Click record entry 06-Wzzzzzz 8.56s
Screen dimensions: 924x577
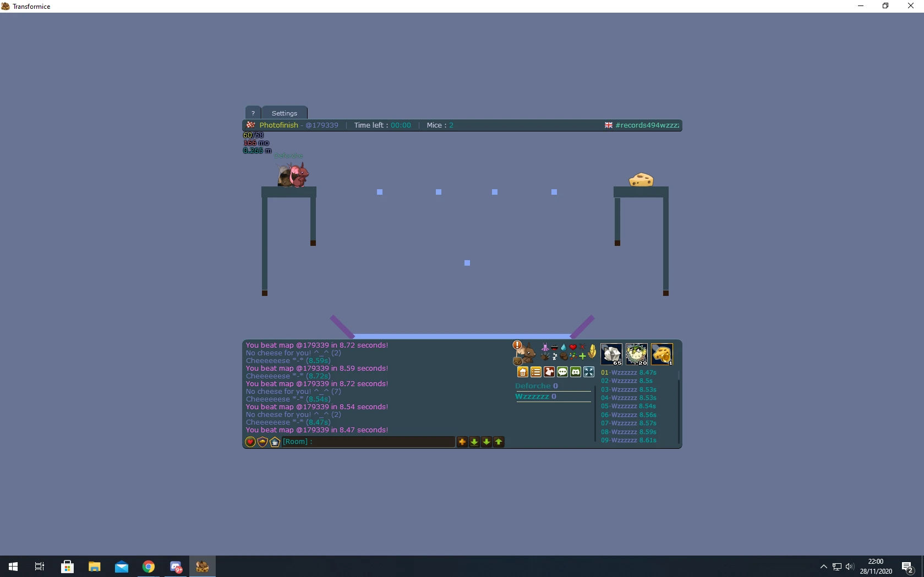[x=628, y=415]
